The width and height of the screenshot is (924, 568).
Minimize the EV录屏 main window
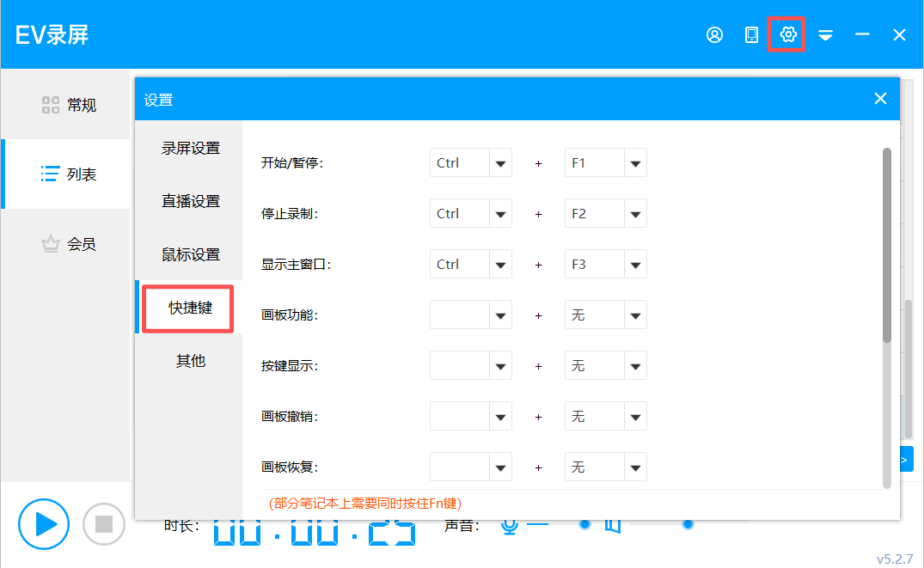click(x=862, y=34)
